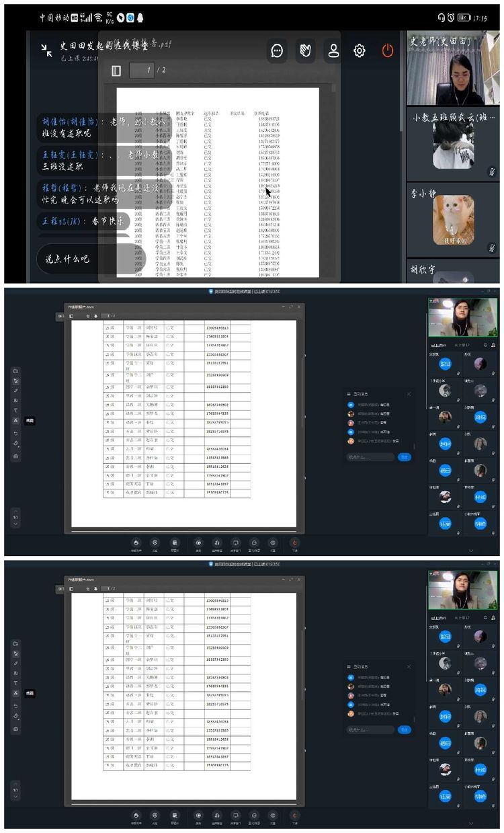Image resolution: width=504 pixels, height=833 pixels.
Task: Select the text T tool in middle screenshot
Action: [15, 410]
